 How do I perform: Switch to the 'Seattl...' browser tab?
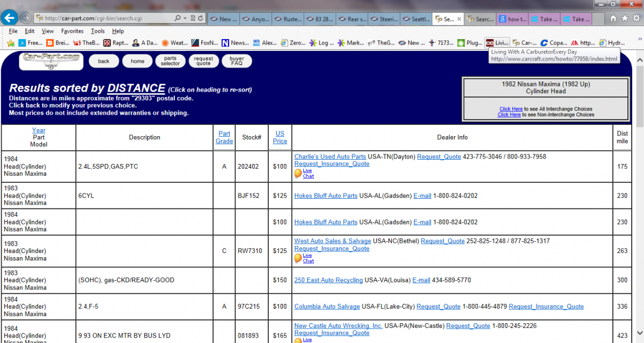[x=416, y=19]
